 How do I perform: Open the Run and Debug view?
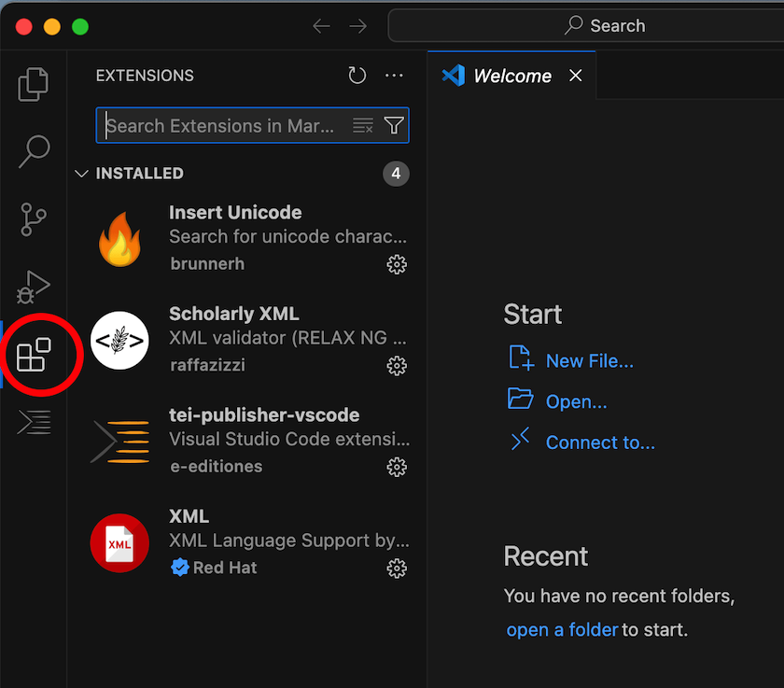tap(33, 287)
